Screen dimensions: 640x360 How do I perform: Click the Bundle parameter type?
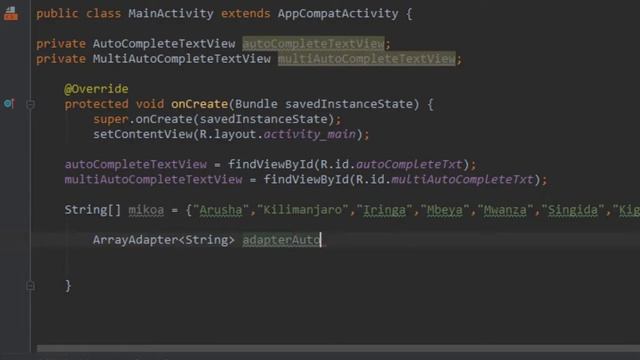tap(256, 104)
